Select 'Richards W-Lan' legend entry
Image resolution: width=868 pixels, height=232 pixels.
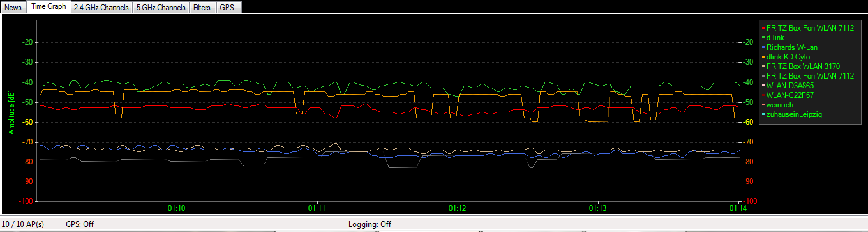tap(792, 47)
